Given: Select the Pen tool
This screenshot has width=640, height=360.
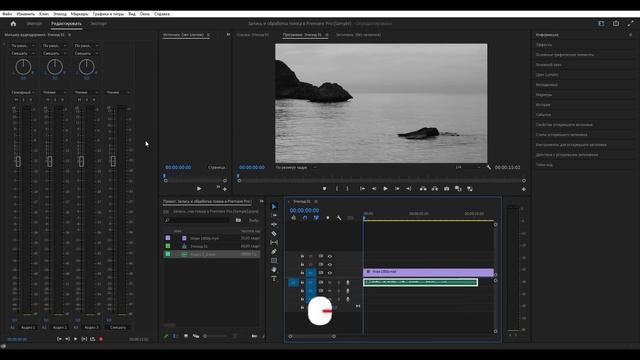Looking at the screenshot, I should pos(274,251).
